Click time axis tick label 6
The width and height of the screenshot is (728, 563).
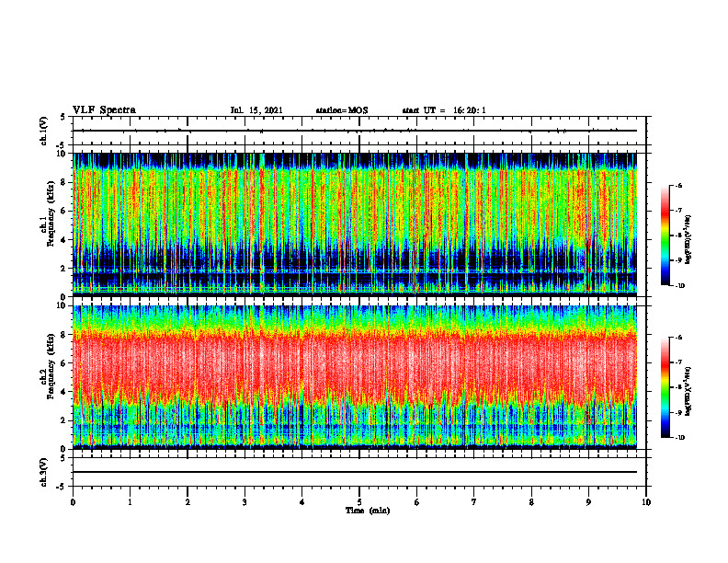(x=417, y=501)
